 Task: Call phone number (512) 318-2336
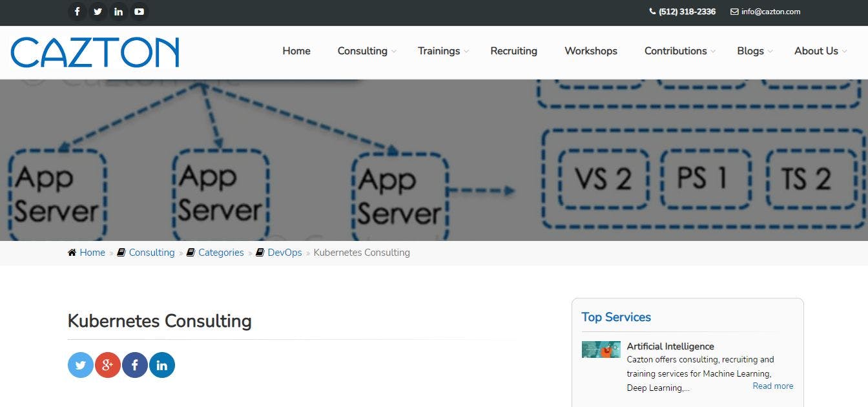687,12
